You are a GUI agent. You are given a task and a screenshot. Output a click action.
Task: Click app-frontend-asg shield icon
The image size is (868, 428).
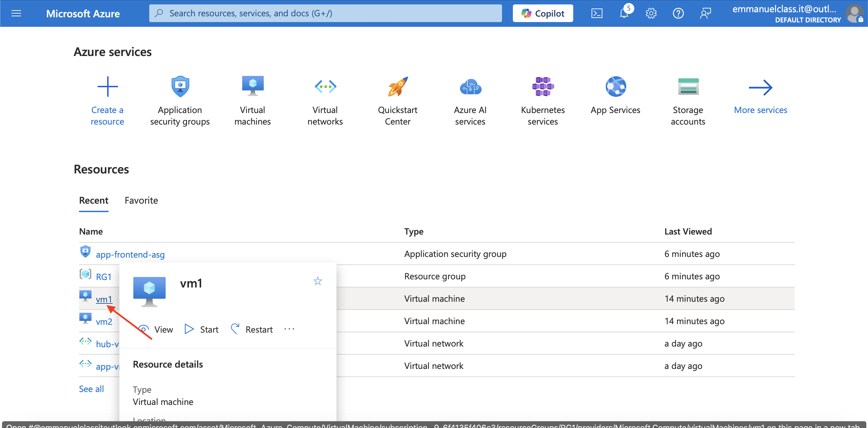coord(85,252)
